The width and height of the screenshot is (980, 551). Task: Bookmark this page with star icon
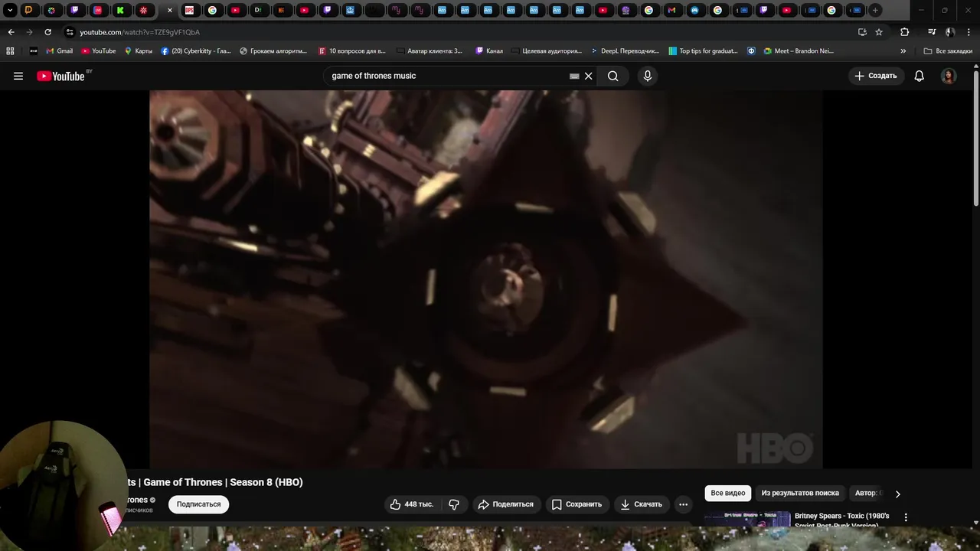(879, 32)
